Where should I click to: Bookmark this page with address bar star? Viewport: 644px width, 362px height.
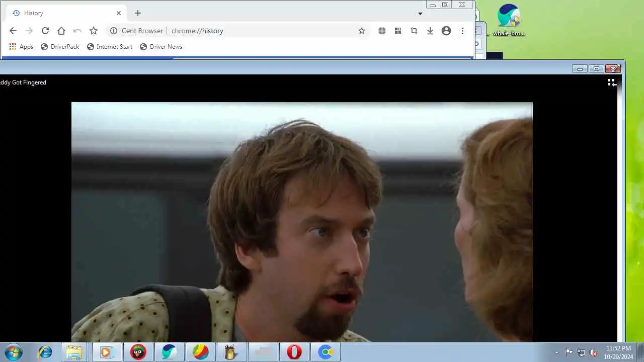point(362,31)
